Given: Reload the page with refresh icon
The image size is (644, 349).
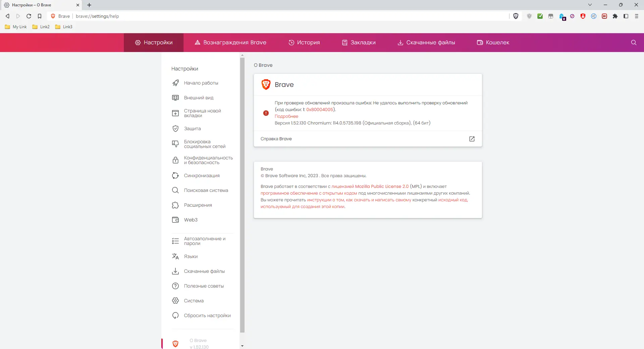Looking at the screenshot, I should click(x=29, y=16).
